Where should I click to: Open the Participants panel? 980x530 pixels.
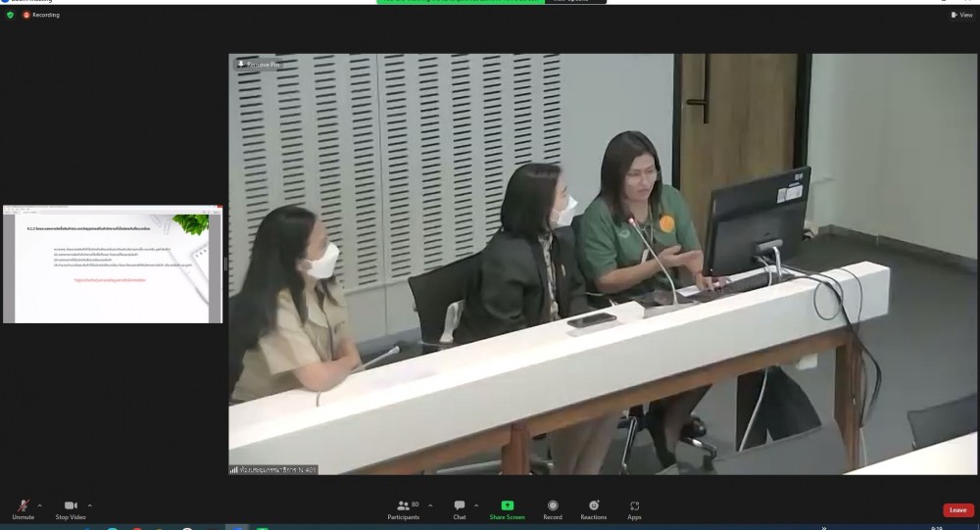(403, 509)
